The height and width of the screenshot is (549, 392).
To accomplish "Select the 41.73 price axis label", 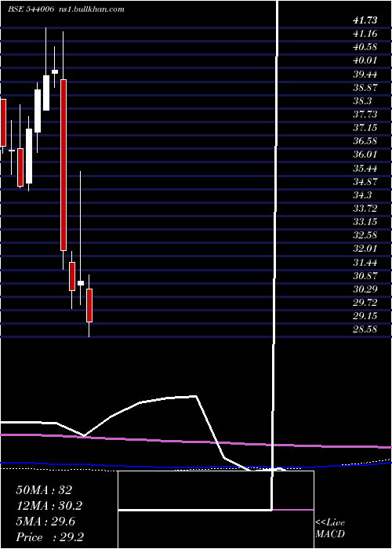I will (x=365, y=20).
